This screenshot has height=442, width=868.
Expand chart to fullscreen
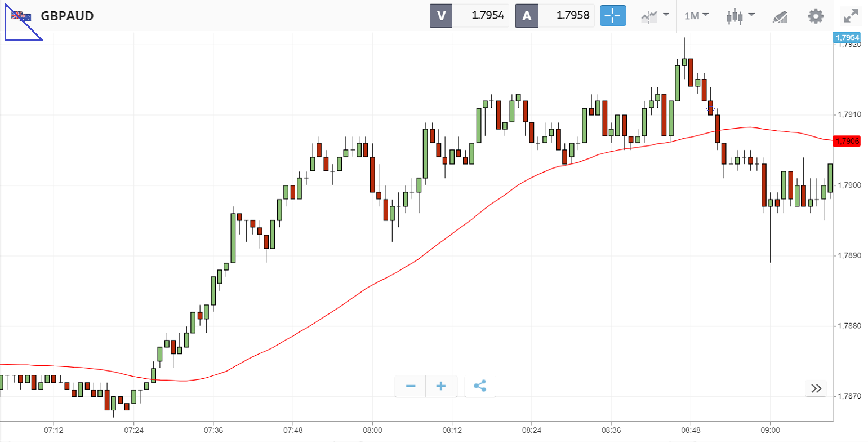pyautogui.click(x=851, y=16)
